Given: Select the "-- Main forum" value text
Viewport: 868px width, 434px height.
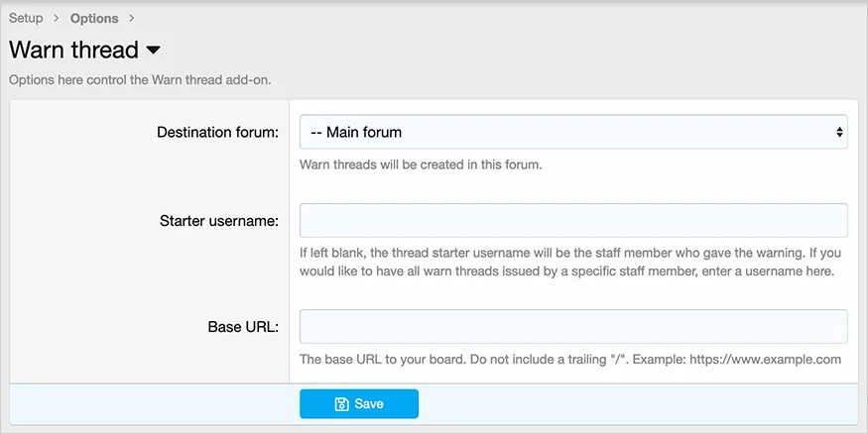Looking at the screenshot, I should pos(356,132).
